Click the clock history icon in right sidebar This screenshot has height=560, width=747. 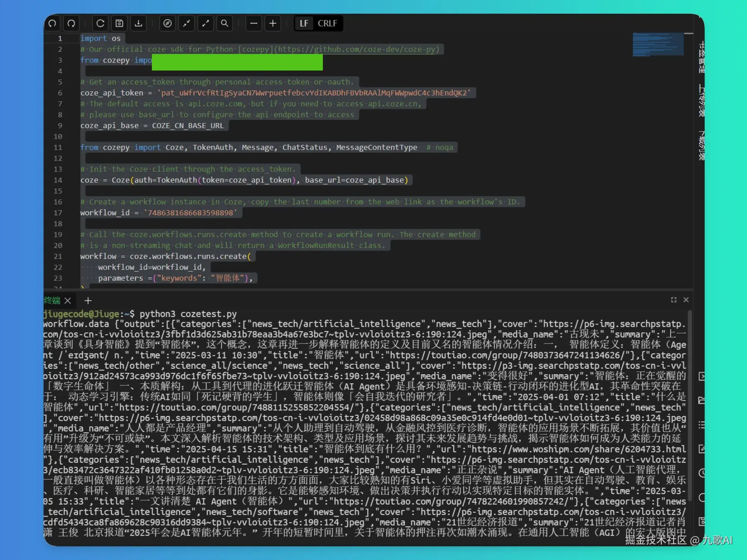(702, 473)
